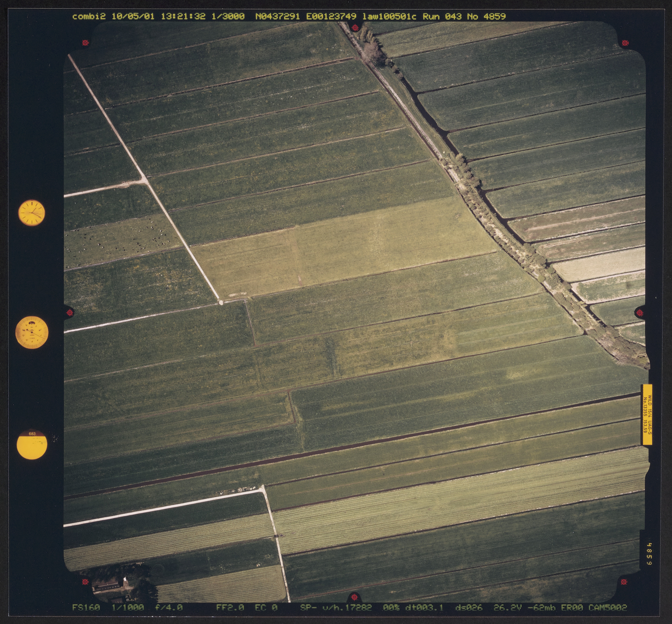
Task: Click the vertical 4859 number on right margin
Action: tap(650, 554)
